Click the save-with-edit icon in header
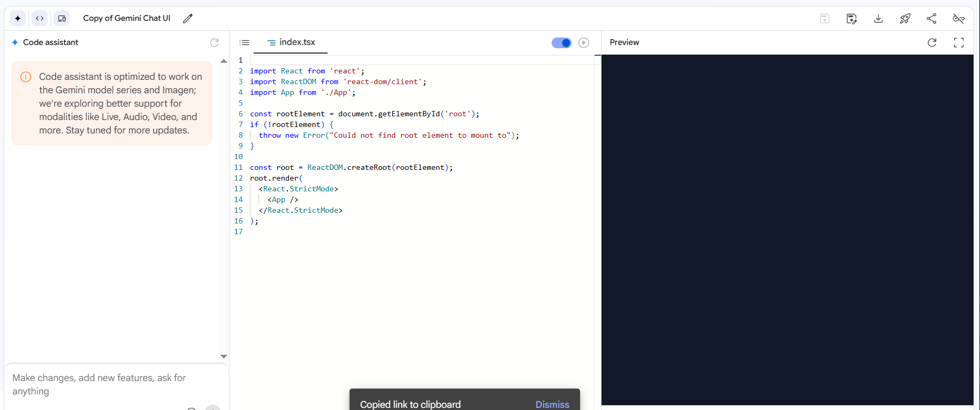 [851, 19]
